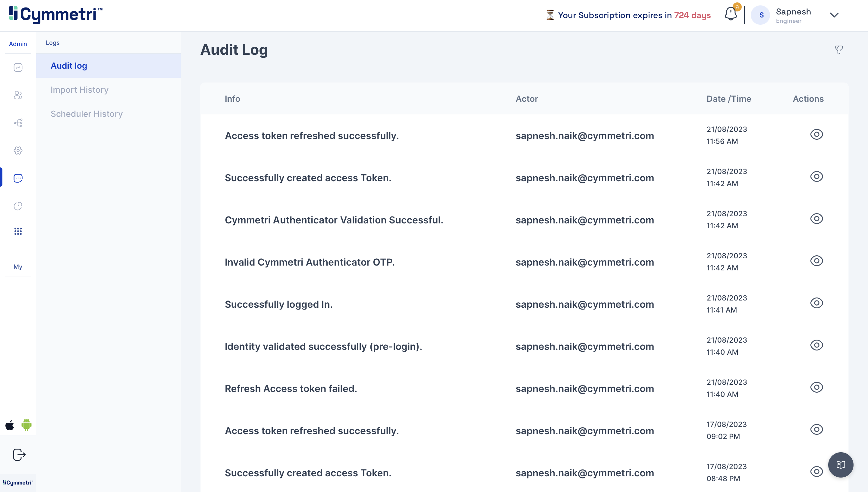The height and width of the screenshot is (492, 868).
Task: Click the Android app download icon
Action: tap(27, 425)
